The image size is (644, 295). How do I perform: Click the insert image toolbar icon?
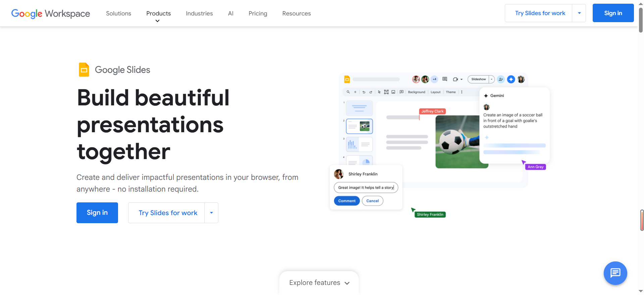[x=393, y=92]
